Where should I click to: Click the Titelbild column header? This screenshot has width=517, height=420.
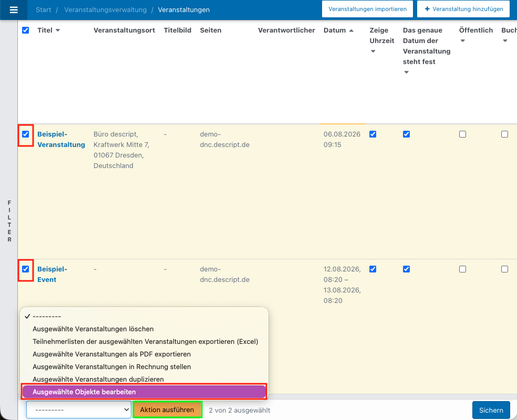pos(178,30)
